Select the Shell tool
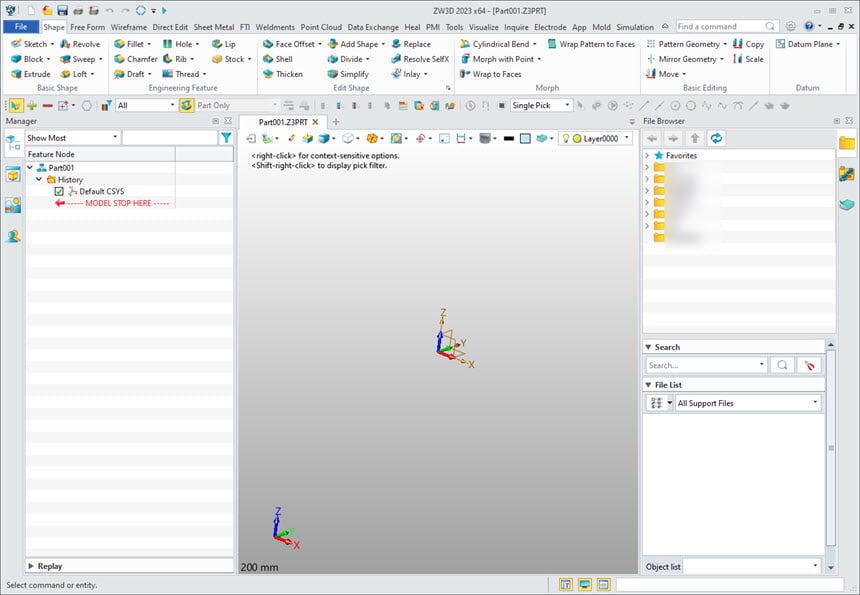860x595 pixels. point(278,59)
